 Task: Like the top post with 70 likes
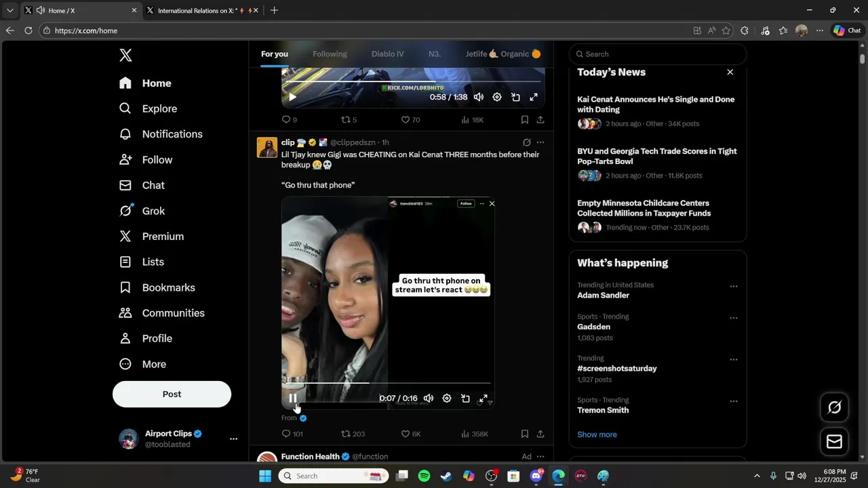(410, 120)
